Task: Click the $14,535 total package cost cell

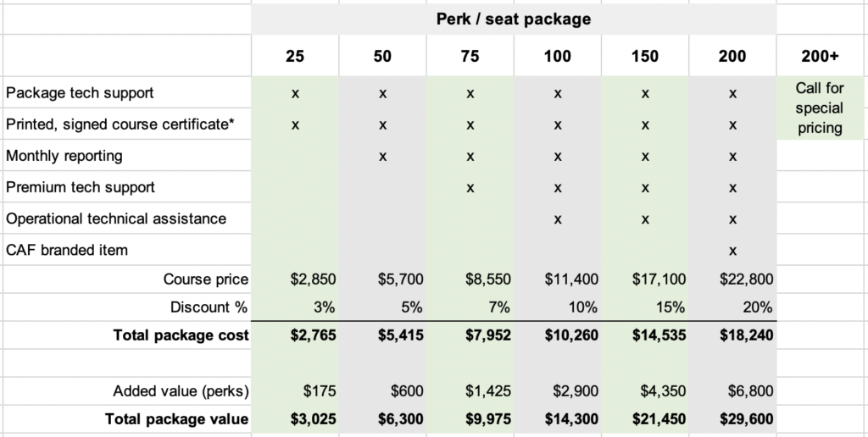Action: click(645, 335)
